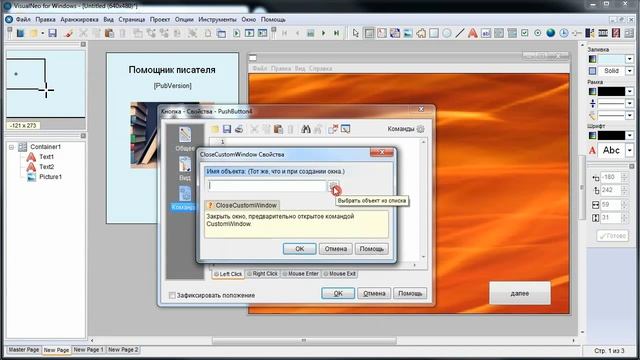Switch to the New Page 2 tab
The width and height of the screenshot is (640, 360).
point(123,350)
